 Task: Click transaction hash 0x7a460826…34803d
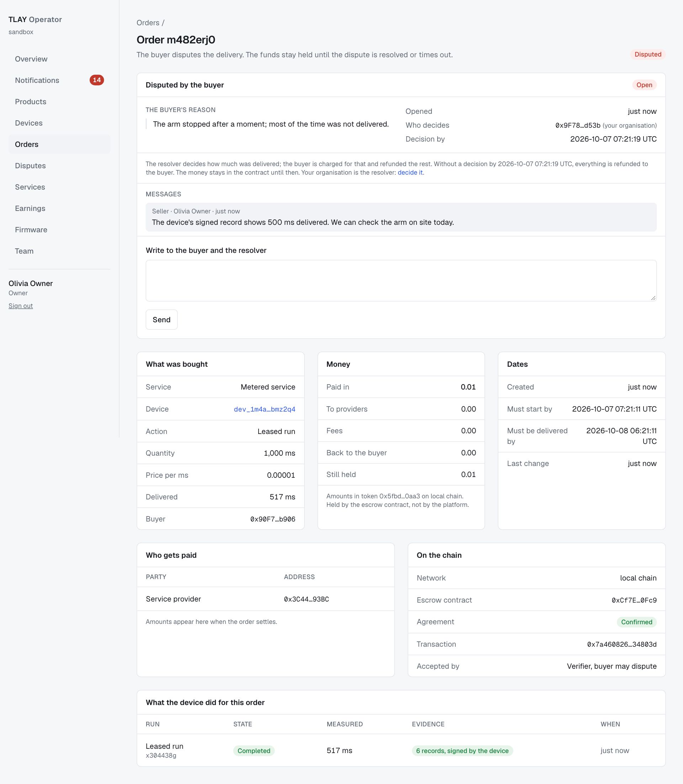tap(622, 645)
